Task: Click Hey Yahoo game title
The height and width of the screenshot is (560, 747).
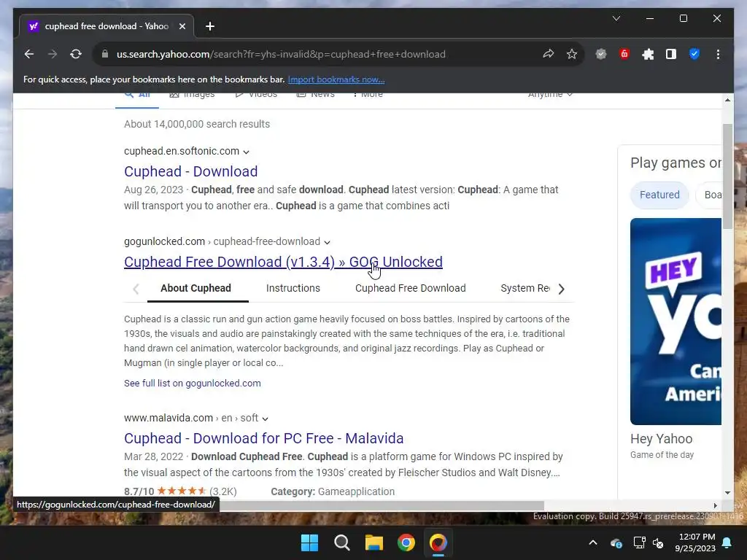Action: [x=661, y=438]
